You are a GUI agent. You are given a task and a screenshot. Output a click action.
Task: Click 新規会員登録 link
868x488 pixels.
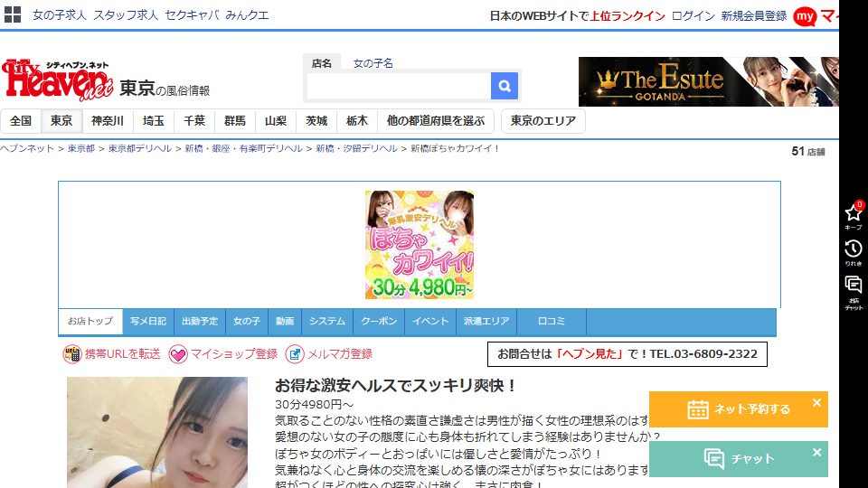click(754, 16)
